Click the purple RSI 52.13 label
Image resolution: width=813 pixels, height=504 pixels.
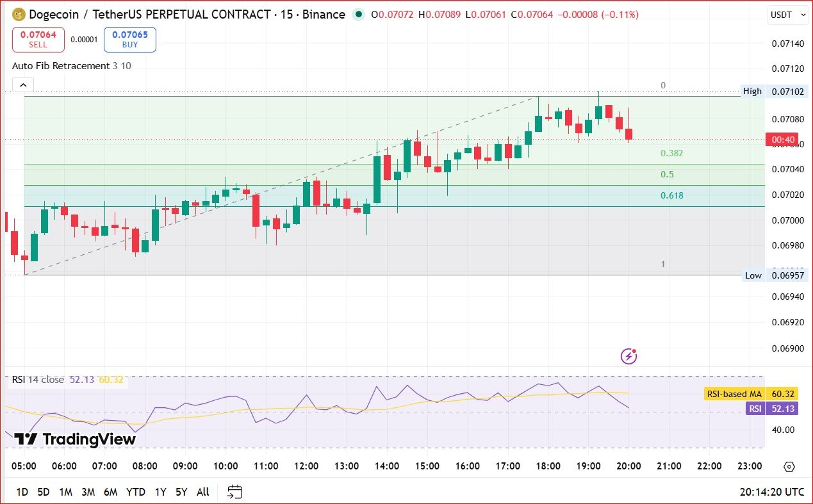pos(772,409)
